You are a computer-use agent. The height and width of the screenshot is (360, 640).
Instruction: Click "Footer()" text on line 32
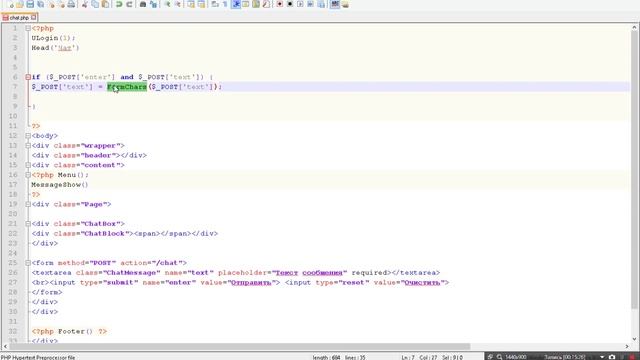(x=75, y=331)
